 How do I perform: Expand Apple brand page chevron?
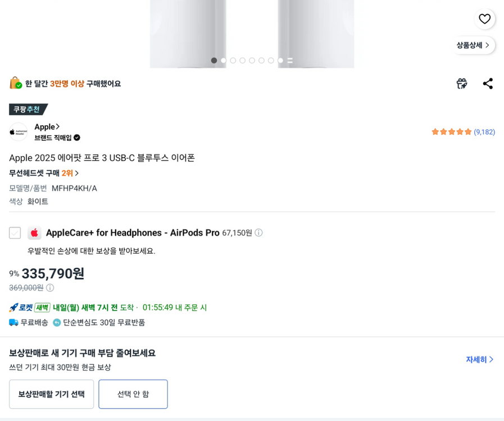pos(57,127)
